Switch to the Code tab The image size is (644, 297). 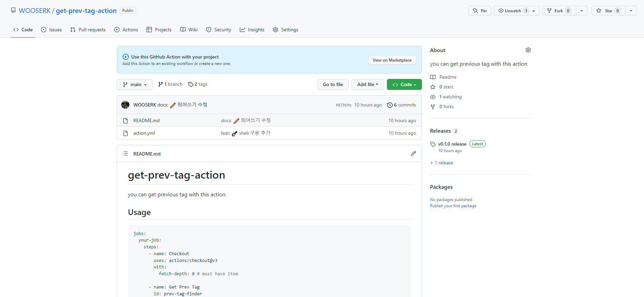coord(23,30)
